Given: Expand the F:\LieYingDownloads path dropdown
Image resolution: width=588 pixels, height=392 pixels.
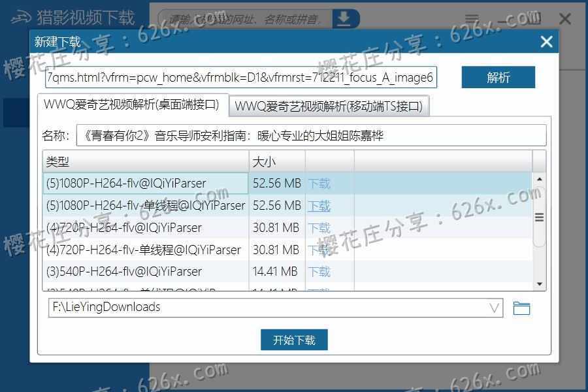Looking at the screenshot, I should (x=495, y=308).
